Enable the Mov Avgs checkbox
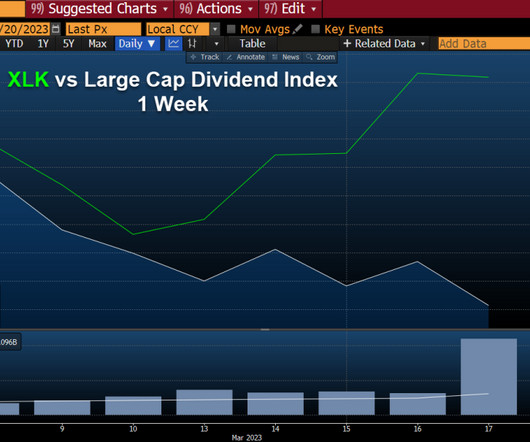The image size is (530, 442). click(231, 29)
